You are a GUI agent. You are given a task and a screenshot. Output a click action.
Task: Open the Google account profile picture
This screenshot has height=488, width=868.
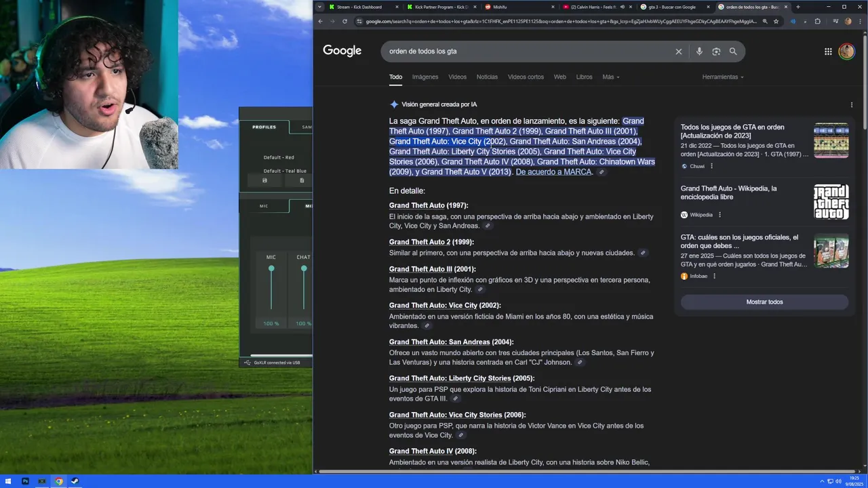tap(846, 52)
